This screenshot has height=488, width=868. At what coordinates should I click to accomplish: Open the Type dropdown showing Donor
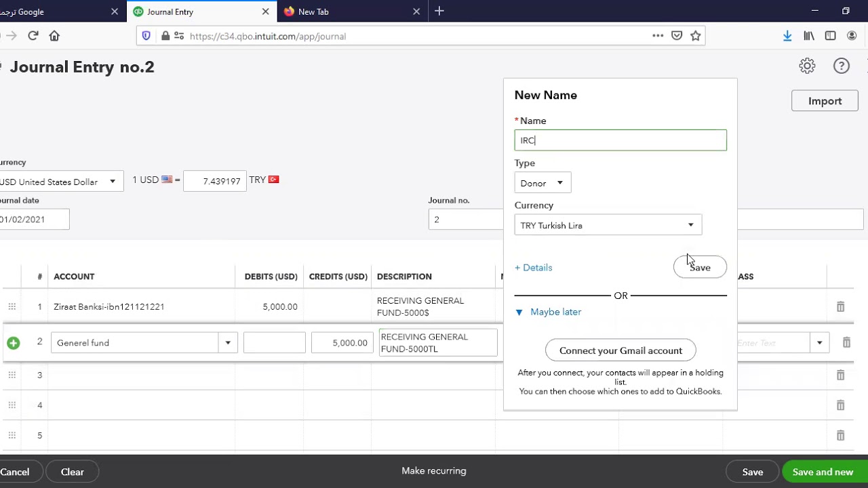(542, 183)
